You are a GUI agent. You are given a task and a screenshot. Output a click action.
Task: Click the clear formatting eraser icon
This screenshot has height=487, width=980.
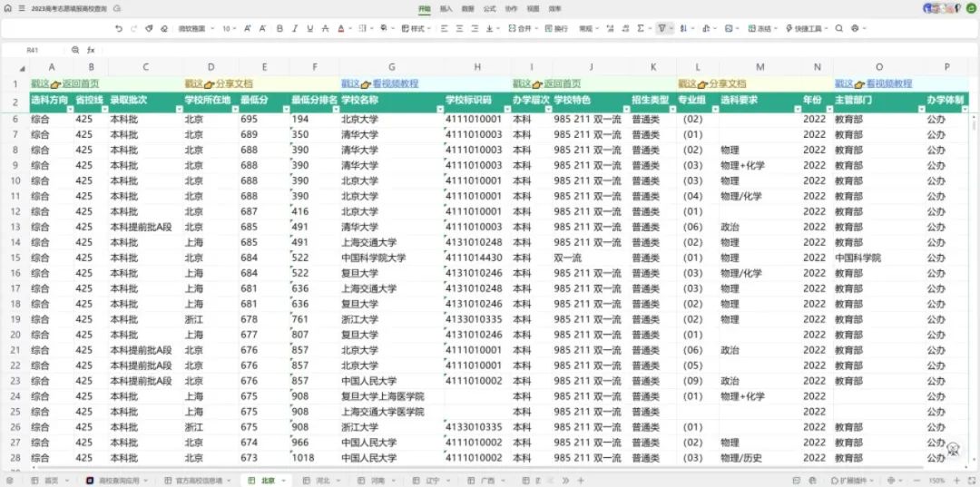pos(163,29)
